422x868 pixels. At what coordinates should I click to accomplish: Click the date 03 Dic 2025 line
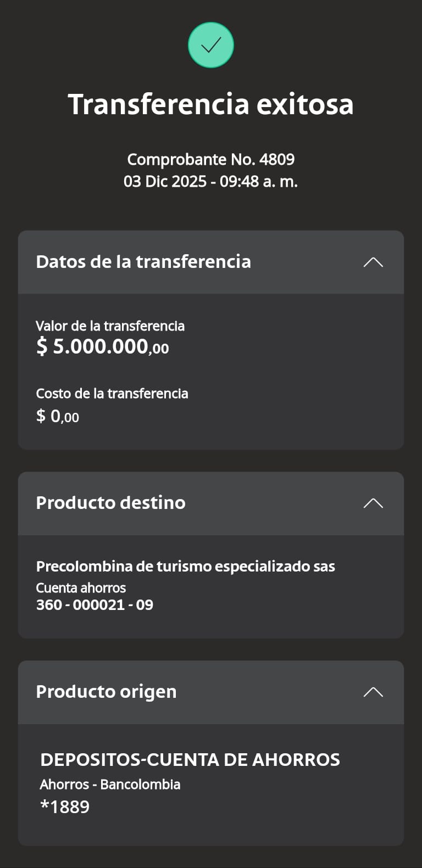[211, 181]
